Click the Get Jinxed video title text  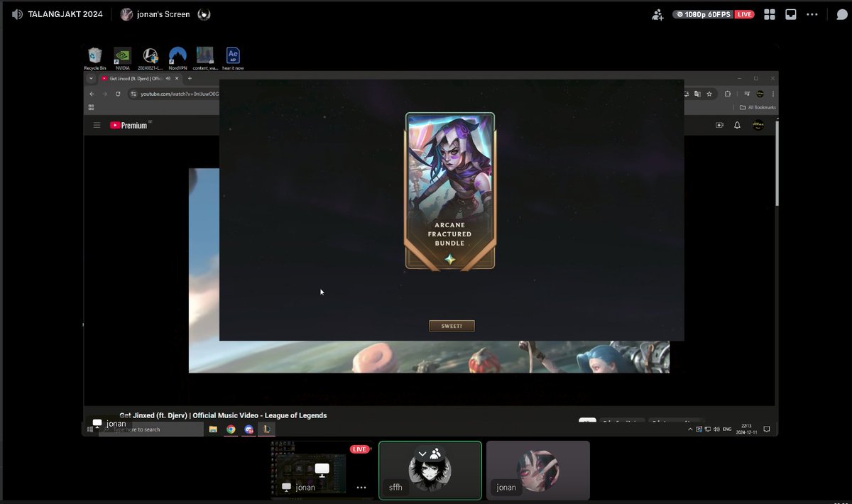point(223,415)
